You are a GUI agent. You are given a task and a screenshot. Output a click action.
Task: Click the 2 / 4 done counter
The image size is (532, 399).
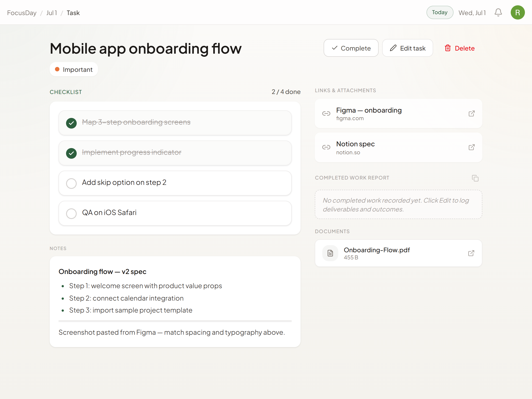pyautogui.click(x=286, y=92)
